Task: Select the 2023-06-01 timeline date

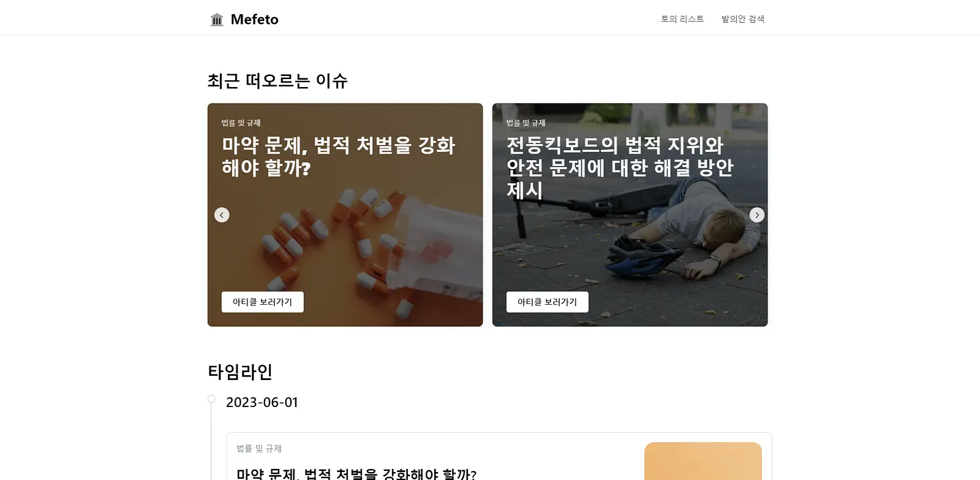Action: pyautogui.click(x=262, y=403)
